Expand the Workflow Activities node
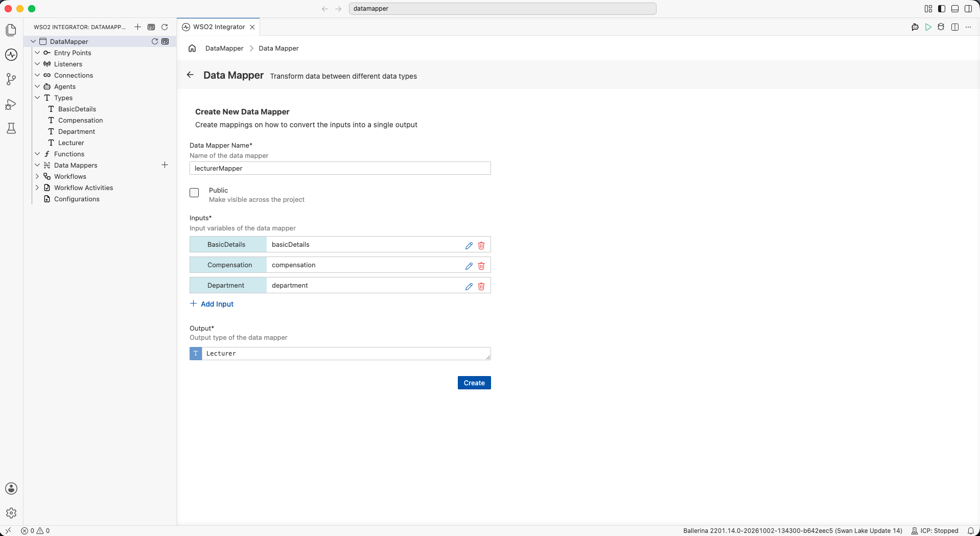Viewport: 980px width, 536px height. [x=37, y=188]
